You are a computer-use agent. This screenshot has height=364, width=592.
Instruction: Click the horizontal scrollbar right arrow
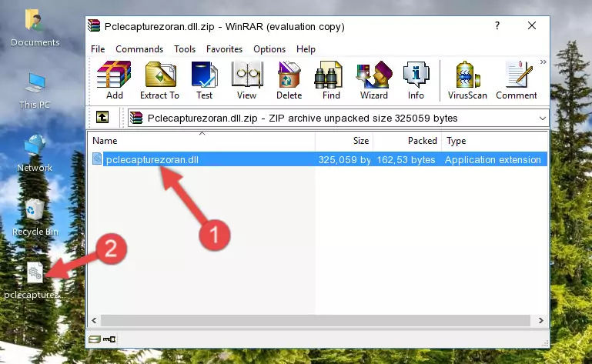point(541,320)
